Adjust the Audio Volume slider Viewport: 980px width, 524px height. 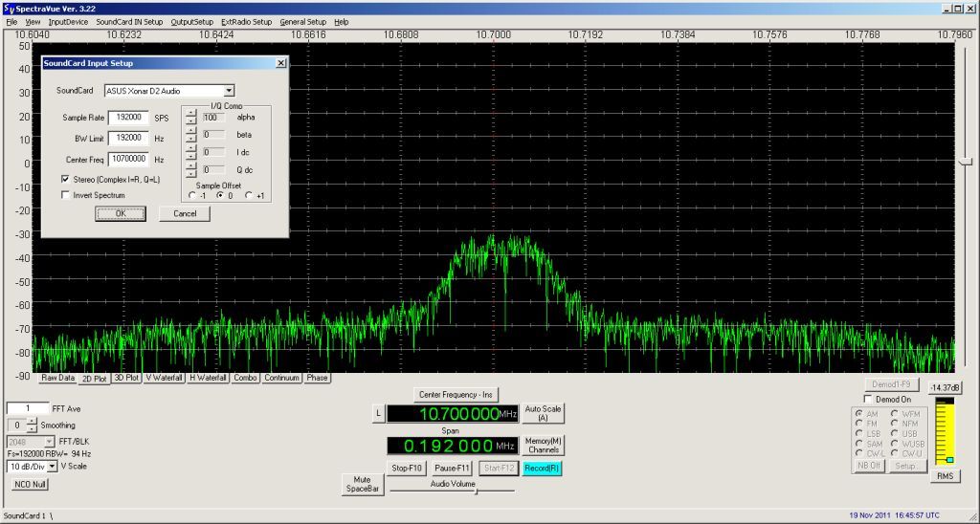tap(477, 491)
